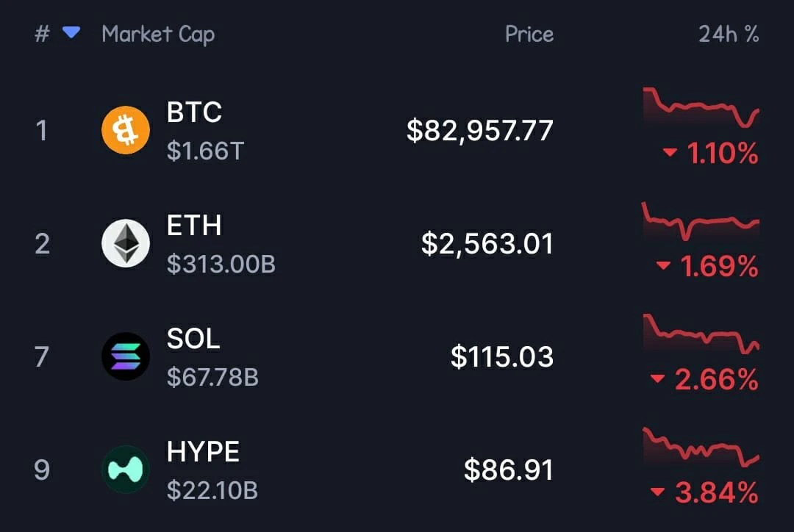The width and height of the screenshot is (794, 532).
Task: Click the BTC price $82,957.77
Action: click(x=479, y=131)
